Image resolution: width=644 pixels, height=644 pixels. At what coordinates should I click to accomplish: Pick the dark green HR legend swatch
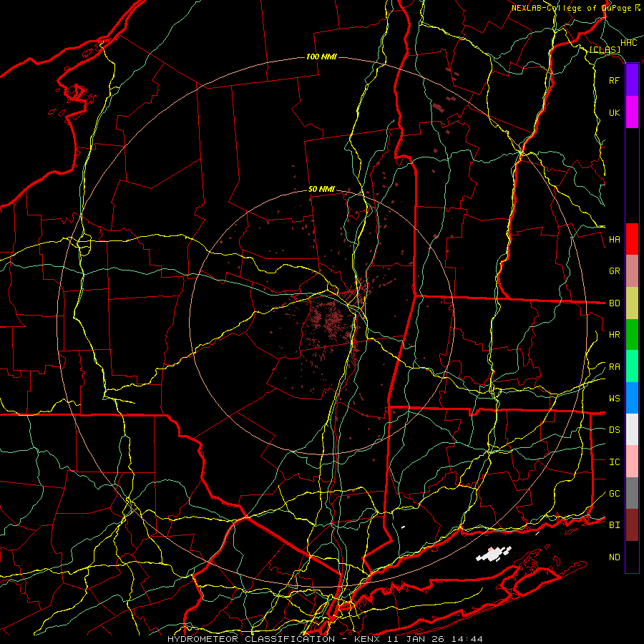pos(632,335)
